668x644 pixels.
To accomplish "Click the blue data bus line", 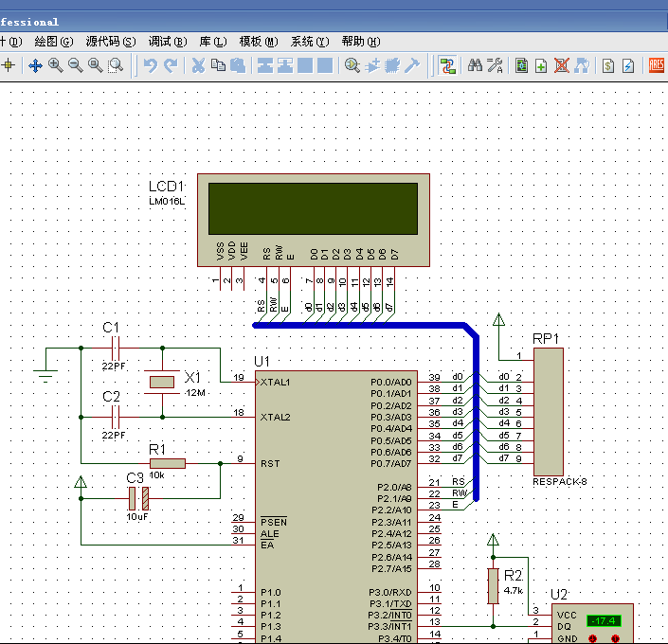I will pyautogui.click(x=476, y=418).
